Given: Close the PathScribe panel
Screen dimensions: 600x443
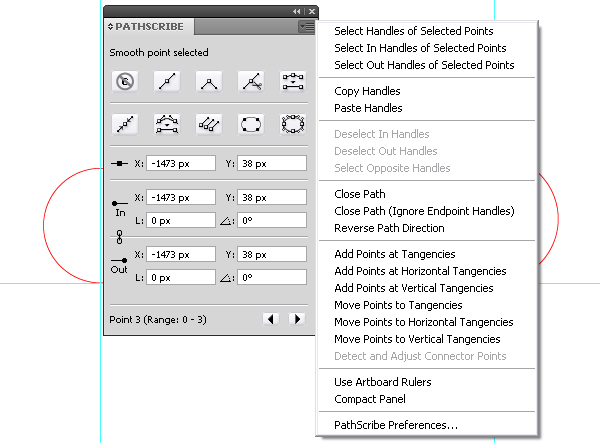Looking at the screenshot, I should point(312,11).
